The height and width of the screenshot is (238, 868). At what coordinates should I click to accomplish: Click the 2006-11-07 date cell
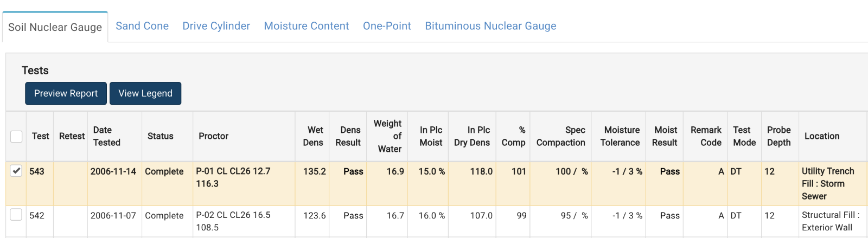113,215
